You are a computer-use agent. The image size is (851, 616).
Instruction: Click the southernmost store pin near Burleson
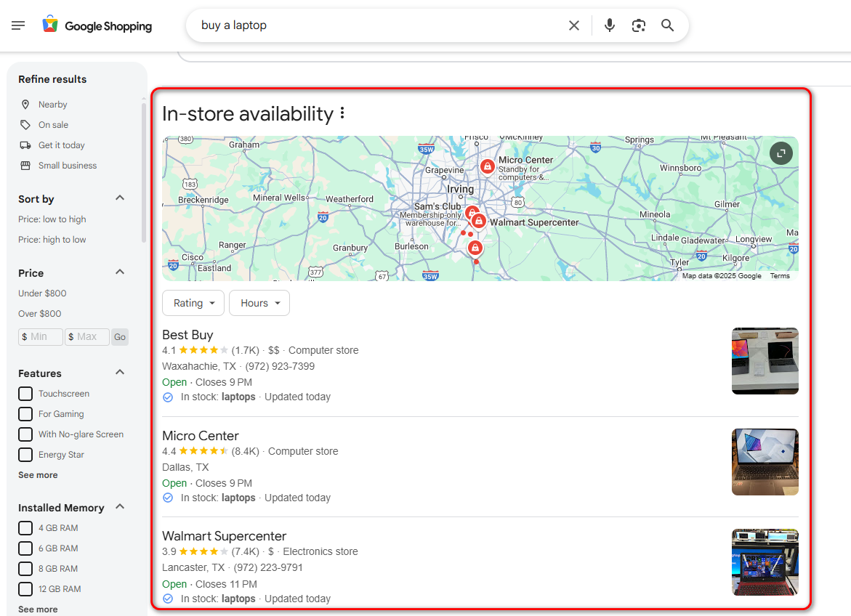point(475,248)
